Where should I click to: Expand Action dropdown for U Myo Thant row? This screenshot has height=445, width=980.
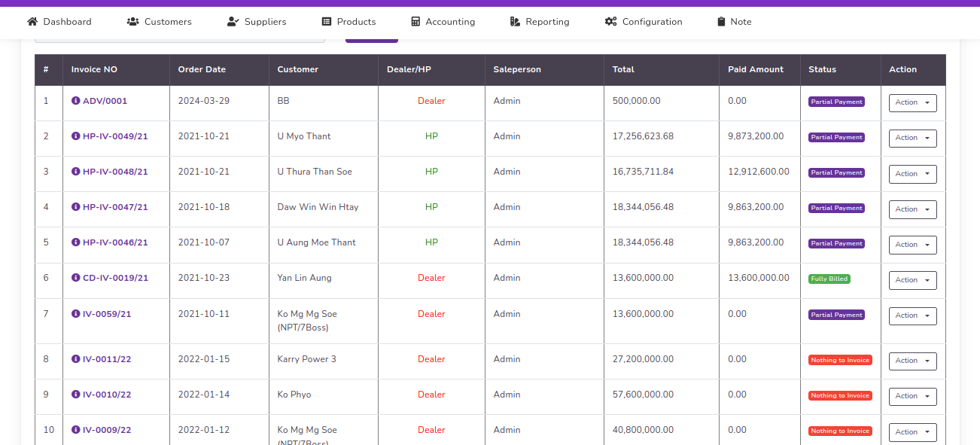click(912, 138)
